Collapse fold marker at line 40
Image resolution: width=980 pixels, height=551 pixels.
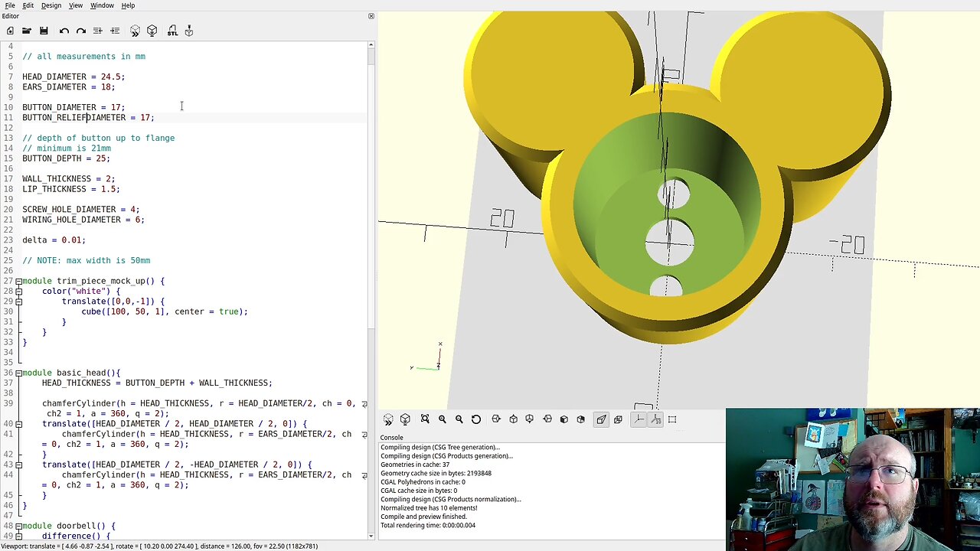pos(18,424)
